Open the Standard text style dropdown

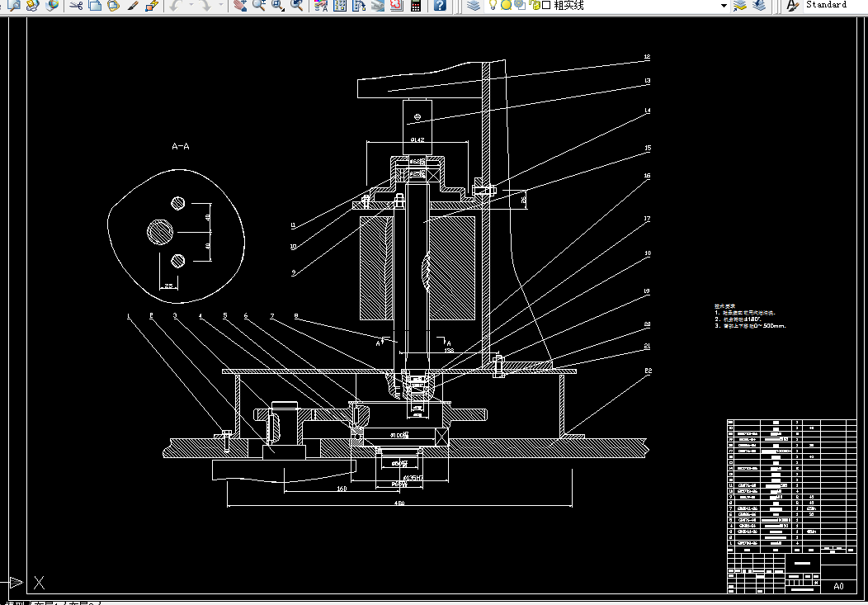tap(836, 5)
